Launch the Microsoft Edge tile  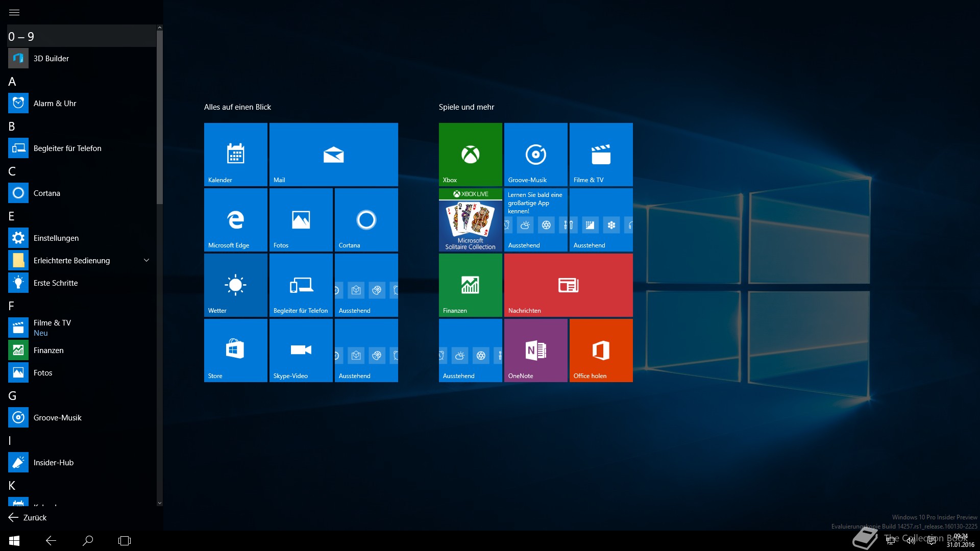236,220
